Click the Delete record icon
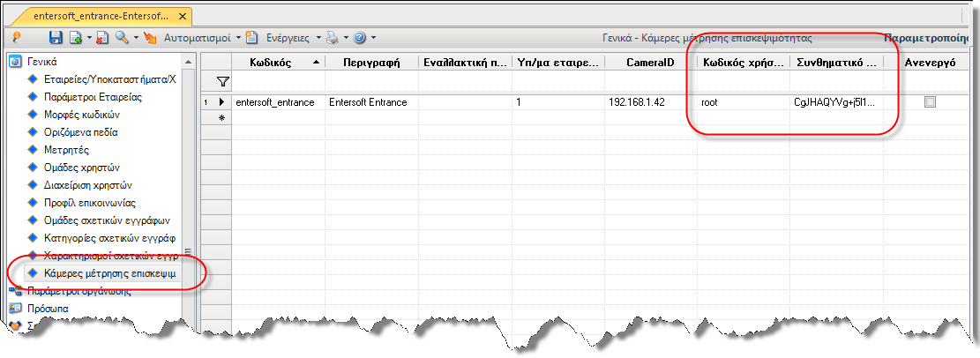Viewport: 980px width, 358px height. coord(102,38)
